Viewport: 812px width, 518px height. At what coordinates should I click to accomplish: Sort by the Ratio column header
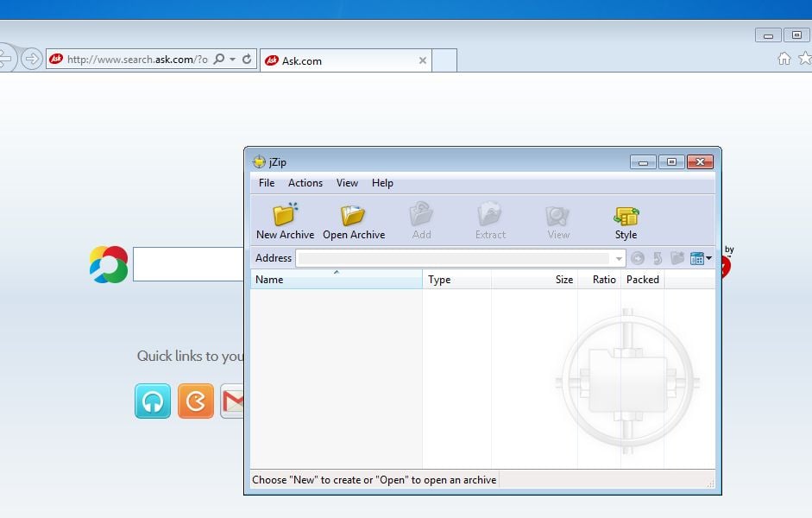click(x=599, y=279)
